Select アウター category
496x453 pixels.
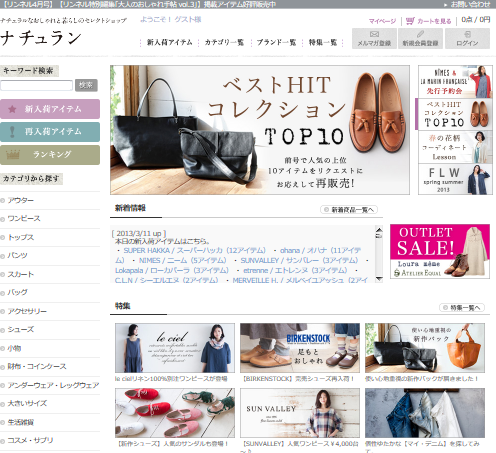[21, 200]
